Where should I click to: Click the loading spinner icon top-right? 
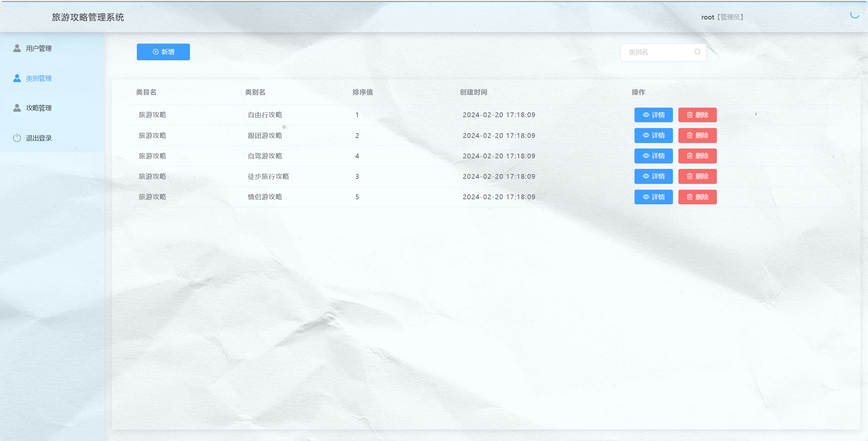point(854,15)
